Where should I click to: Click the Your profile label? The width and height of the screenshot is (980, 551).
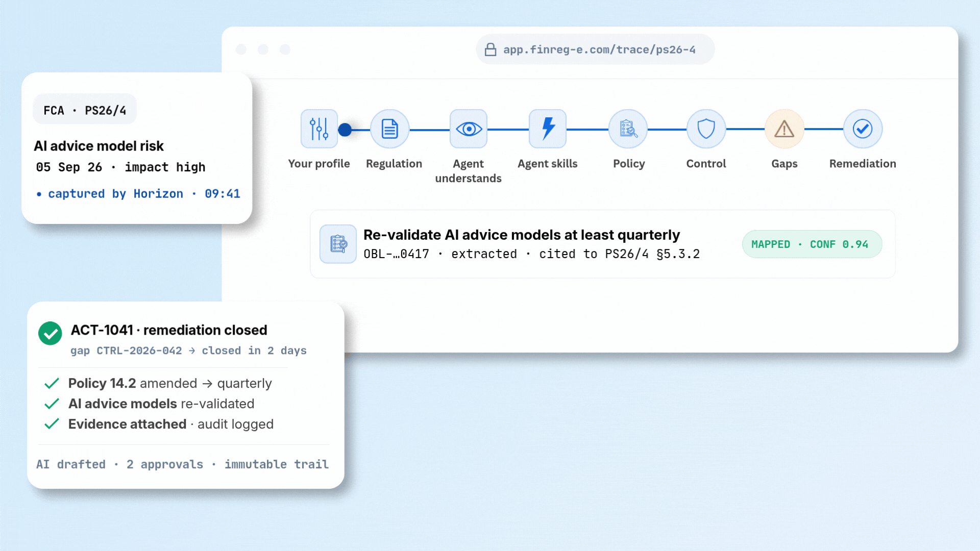click(319, 164)
